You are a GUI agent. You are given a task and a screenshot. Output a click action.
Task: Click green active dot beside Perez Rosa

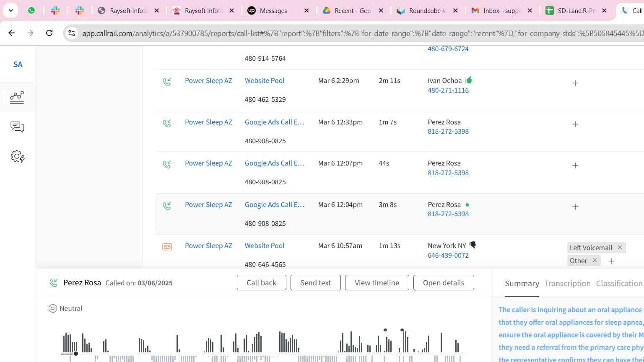(x=467, y=205)
